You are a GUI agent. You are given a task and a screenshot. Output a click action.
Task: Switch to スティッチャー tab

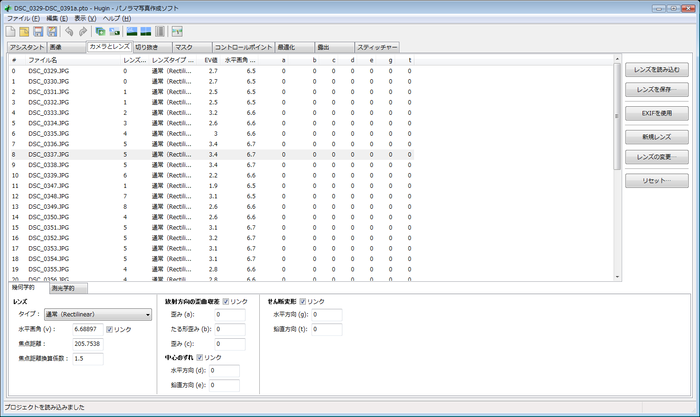(377, 47)
